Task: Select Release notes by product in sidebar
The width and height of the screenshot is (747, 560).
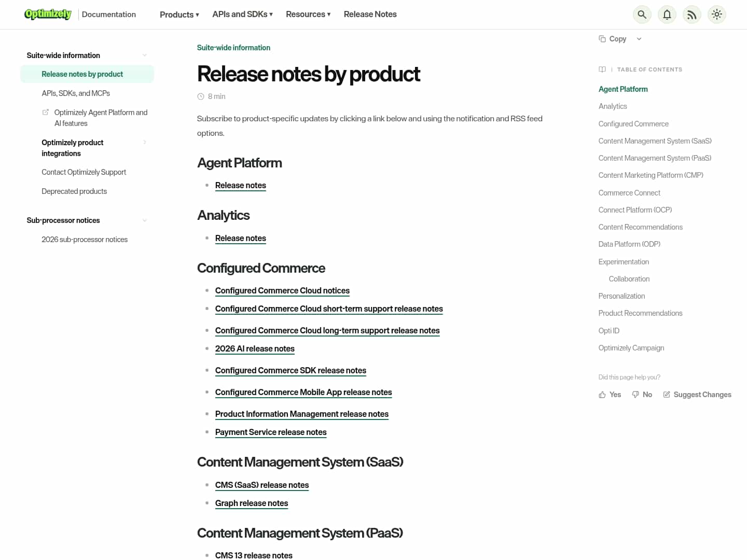Action: pos(87,74)
